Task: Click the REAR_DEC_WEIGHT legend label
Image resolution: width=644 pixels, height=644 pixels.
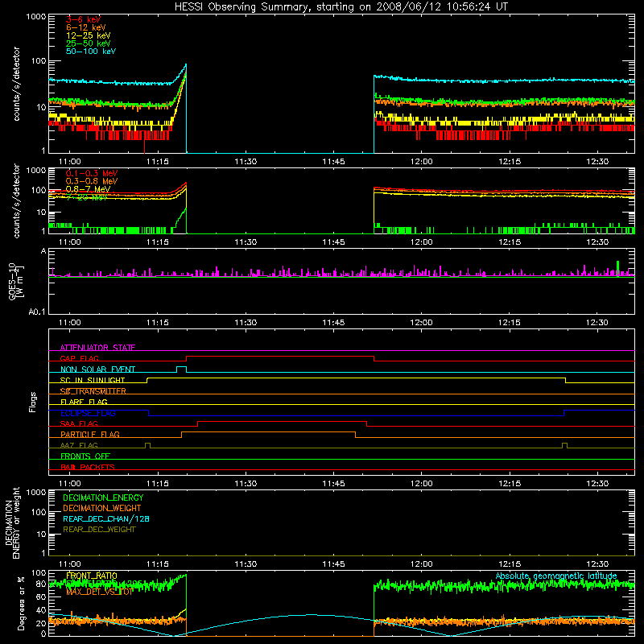Action: point(99,530)
